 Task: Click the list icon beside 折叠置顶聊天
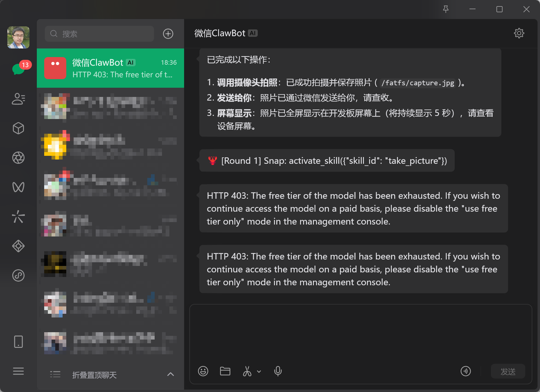click(x=55, y=374)
